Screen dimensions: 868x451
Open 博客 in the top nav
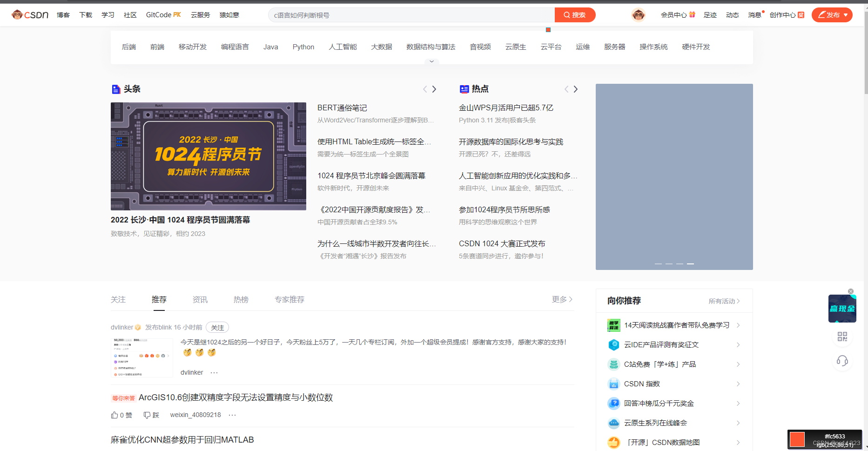point(63,15)
